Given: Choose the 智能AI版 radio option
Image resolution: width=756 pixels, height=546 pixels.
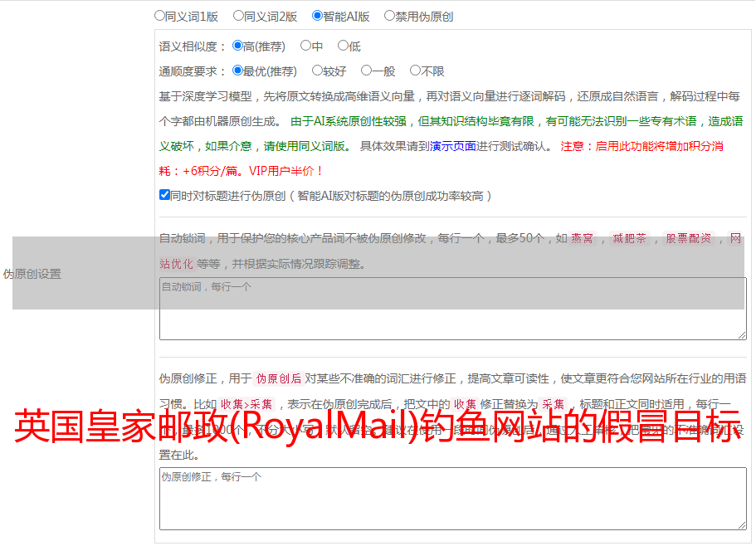Looking at the screenshot, I should (x=317, y=16).
